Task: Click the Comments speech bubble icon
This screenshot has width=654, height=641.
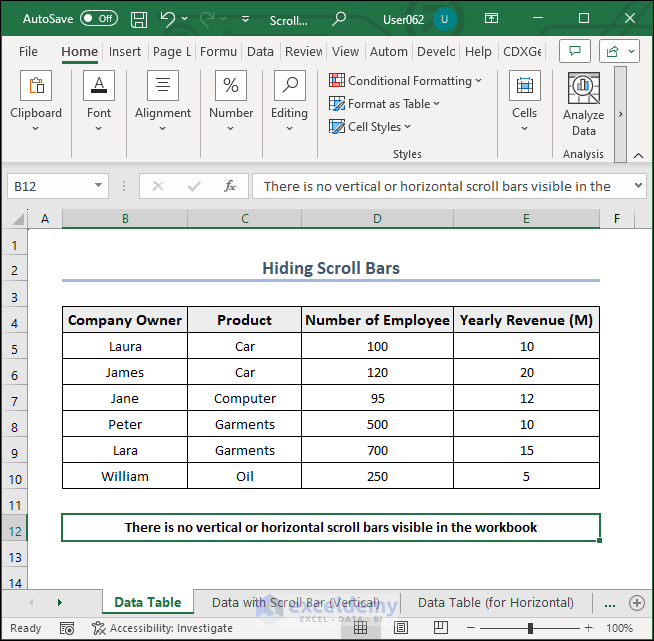Action: click(574, 51)
